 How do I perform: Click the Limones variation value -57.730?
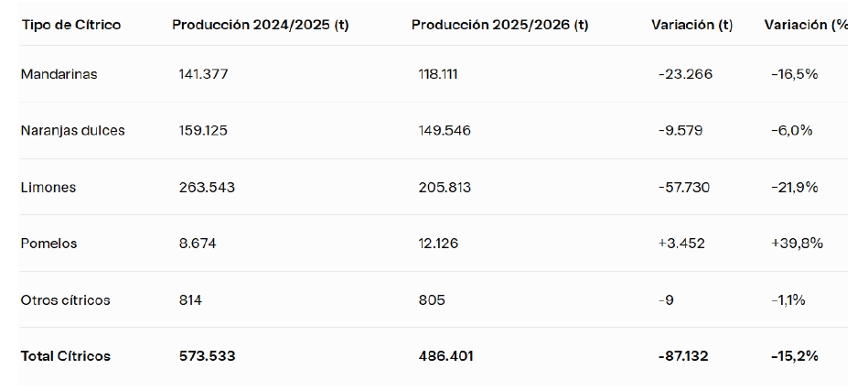683,188
